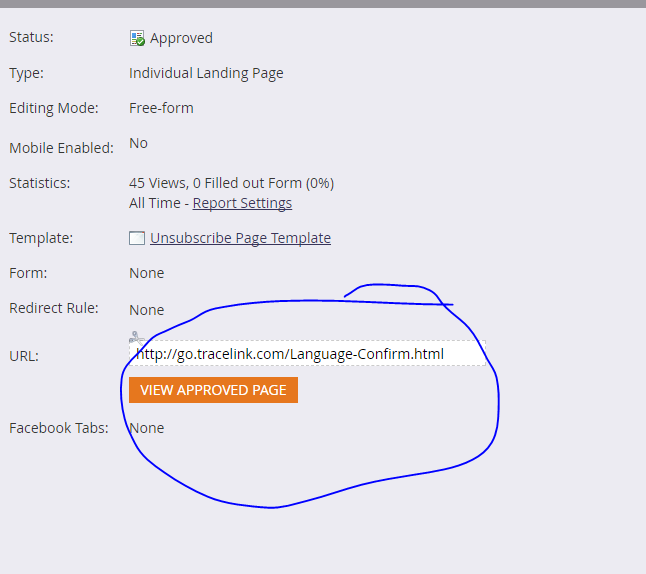This screenshot has height=574, width=646.
Task: Click the URL field label
Action: [x=24, y=356]
